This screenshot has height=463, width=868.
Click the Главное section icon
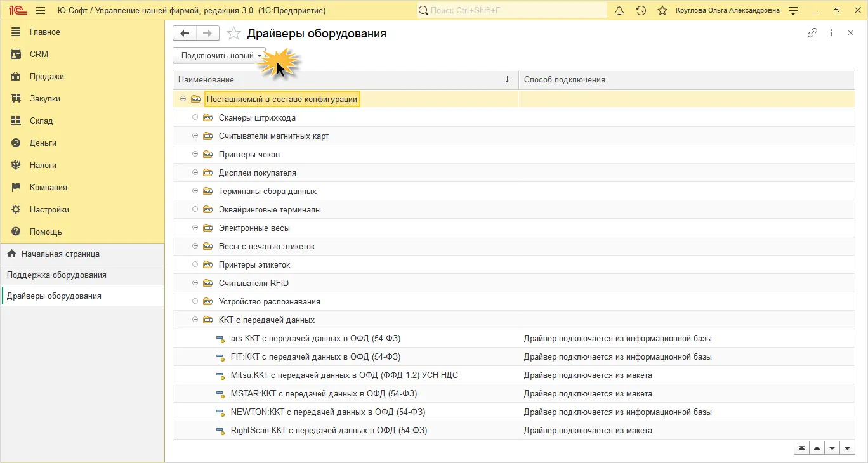(16, 32)
